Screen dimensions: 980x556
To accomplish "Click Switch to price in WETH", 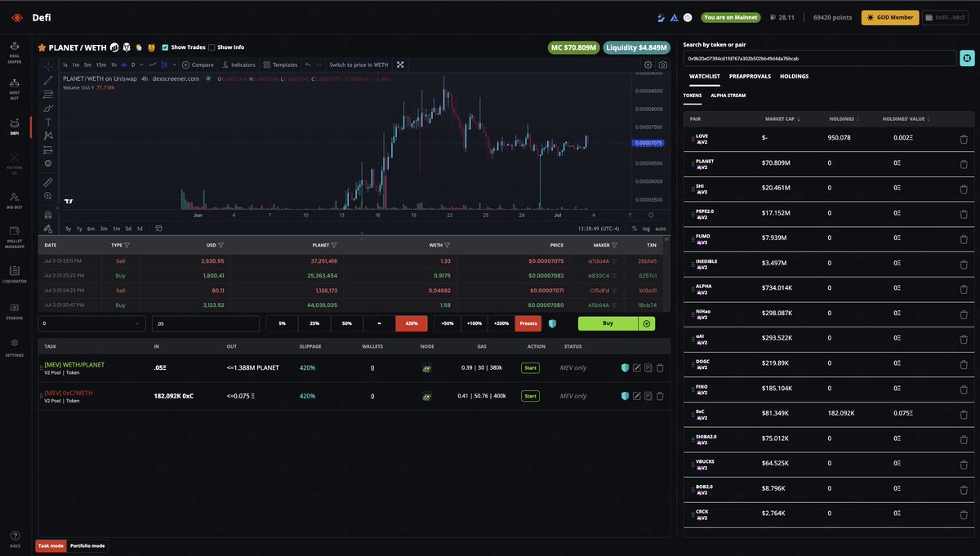I will [x=360, y=64].
